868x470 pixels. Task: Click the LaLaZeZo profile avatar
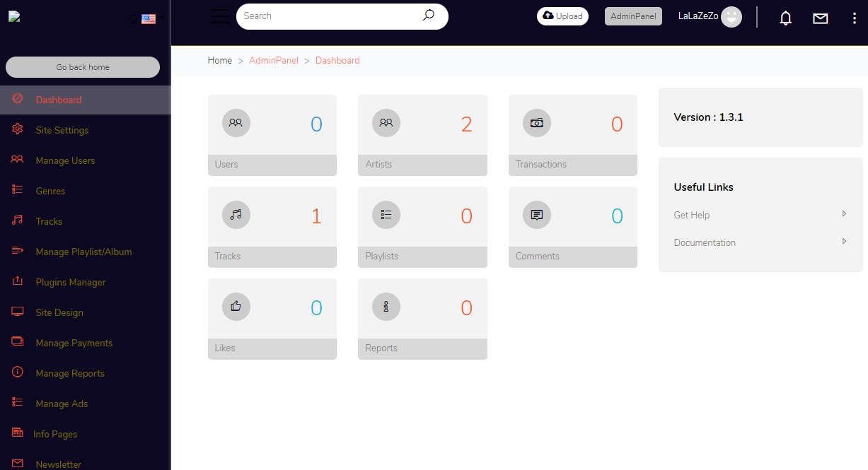tap(731, 16)
